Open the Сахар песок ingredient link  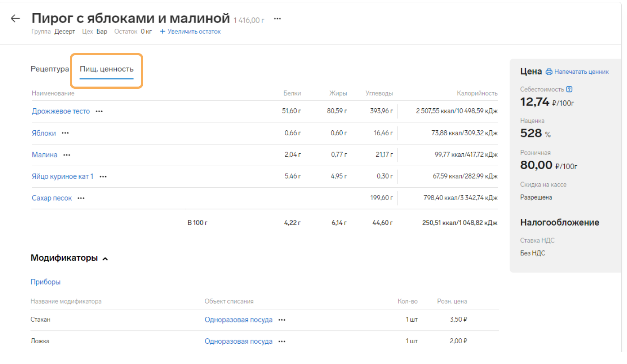[52, 198]
